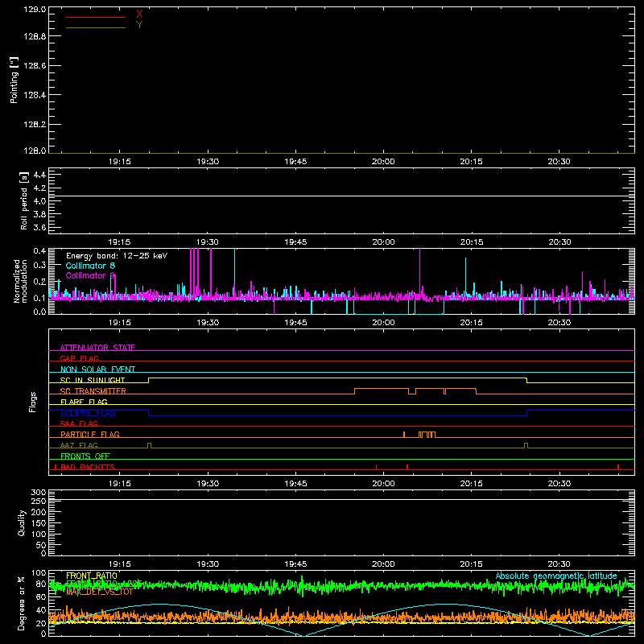
Task: Select the FLARE_FLAG label
Action: point(84,402)
